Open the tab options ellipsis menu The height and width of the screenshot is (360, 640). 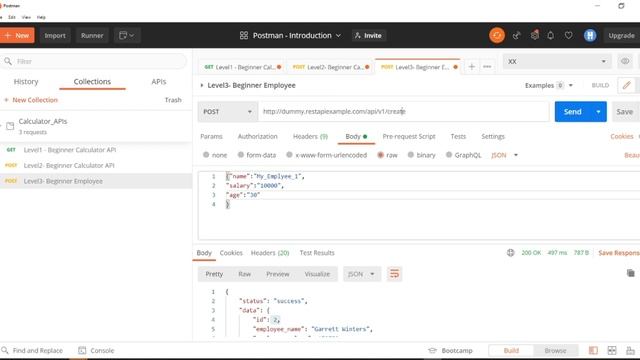point(487,67)
